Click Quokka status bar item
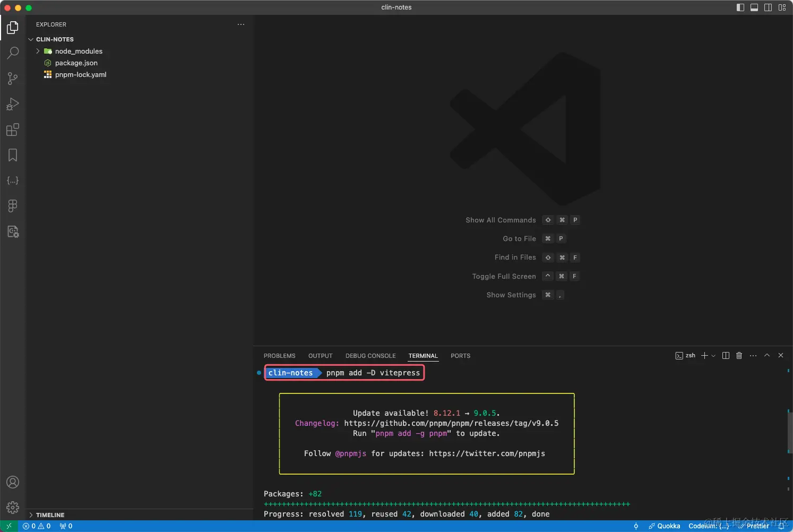Viewport: 793px width, 532px height. (664, 526)
